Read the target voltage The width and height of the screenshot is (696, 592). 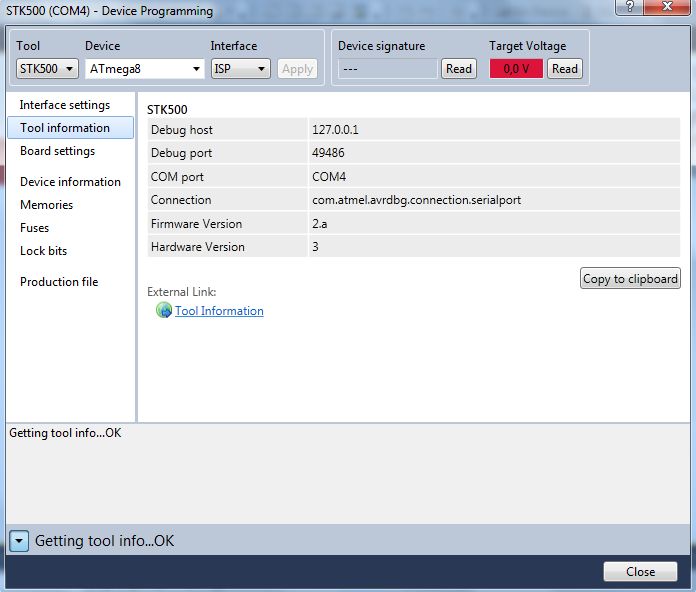click(x=565, y=69)
